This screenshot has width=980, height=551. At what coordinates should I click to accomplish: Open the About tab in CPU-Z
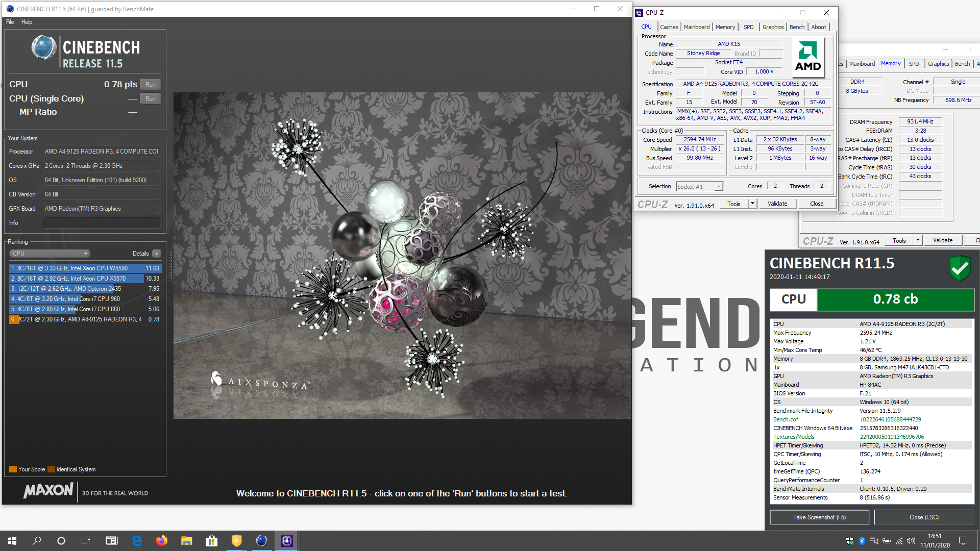point(819,27)
